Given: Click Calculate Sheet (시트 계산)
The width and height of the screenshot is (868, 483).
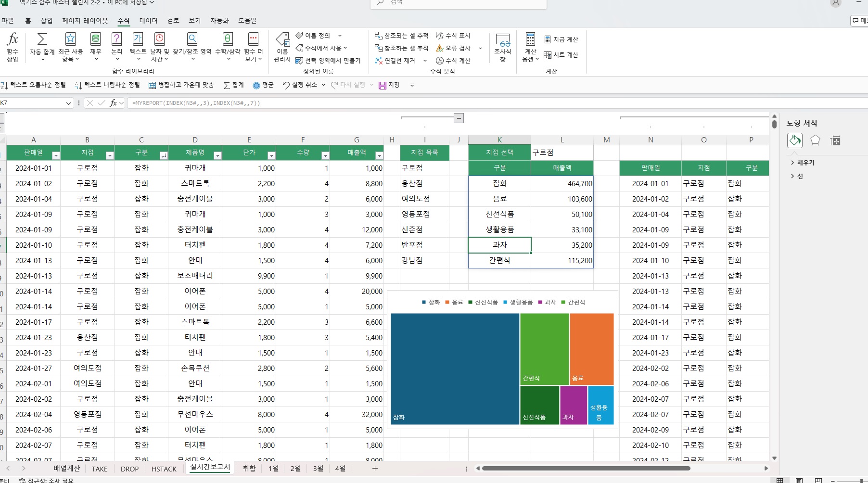Looking at the screenshot, I should coord(561,55).
